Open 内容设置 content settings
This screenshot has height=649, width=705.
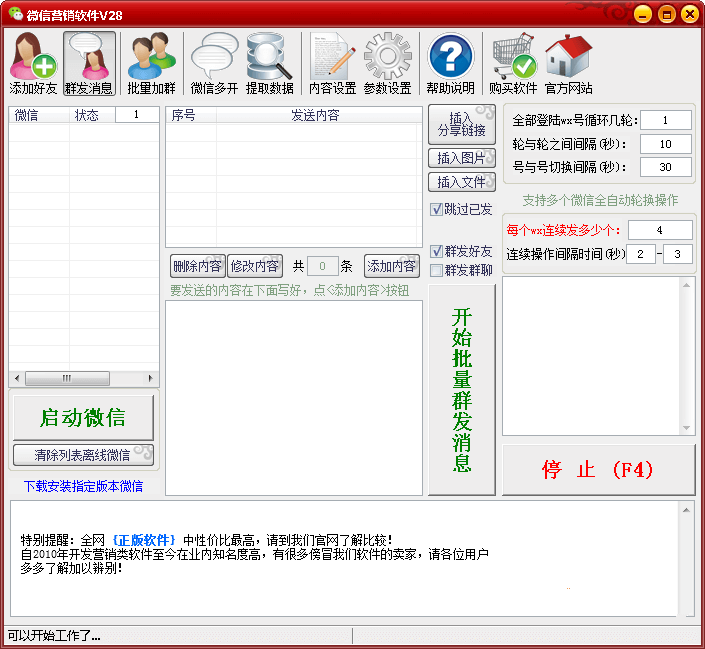pos(333,63)
